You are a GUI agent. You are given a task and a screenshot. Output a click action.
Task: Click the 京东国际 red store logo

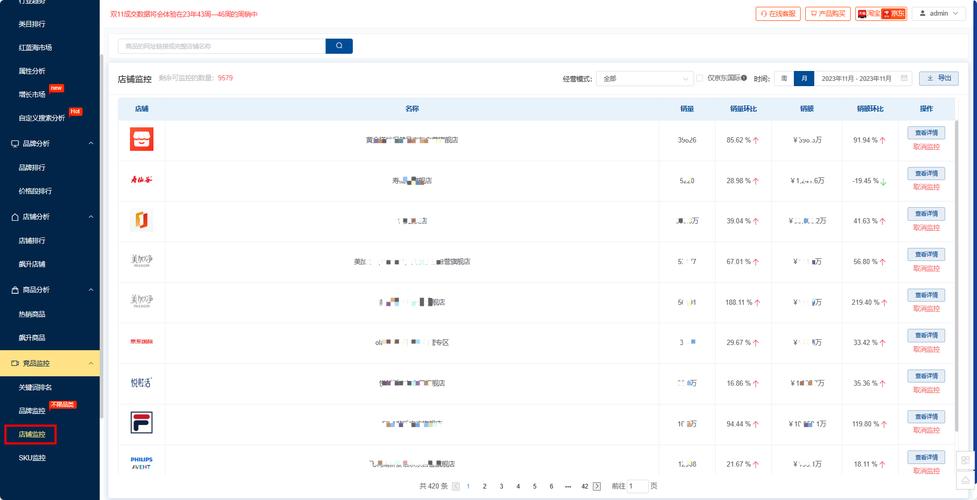(x=141, y=342)
